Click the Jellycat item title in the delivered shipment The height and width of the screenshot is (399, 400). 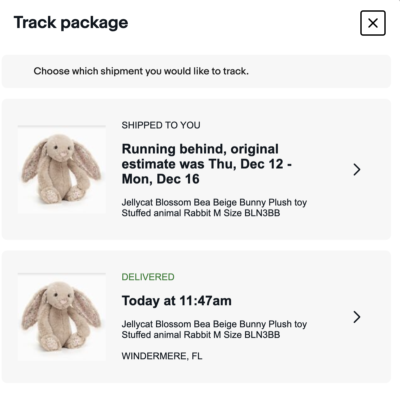click(214, 329)
